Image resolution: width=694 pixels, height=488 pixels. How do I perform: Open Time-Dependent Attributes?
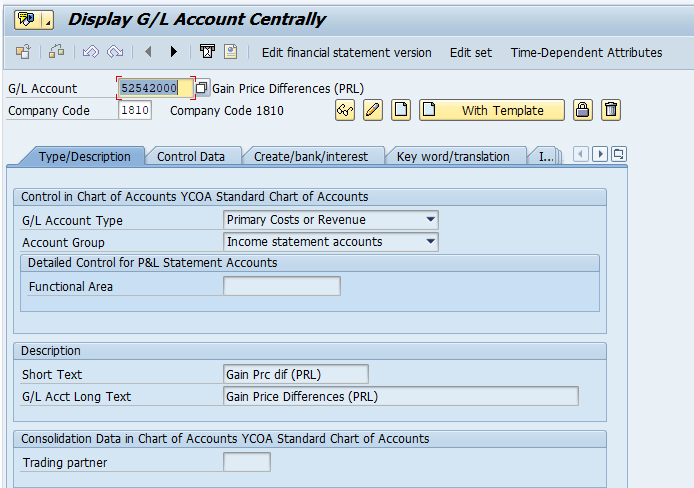[x=586, y=52]
